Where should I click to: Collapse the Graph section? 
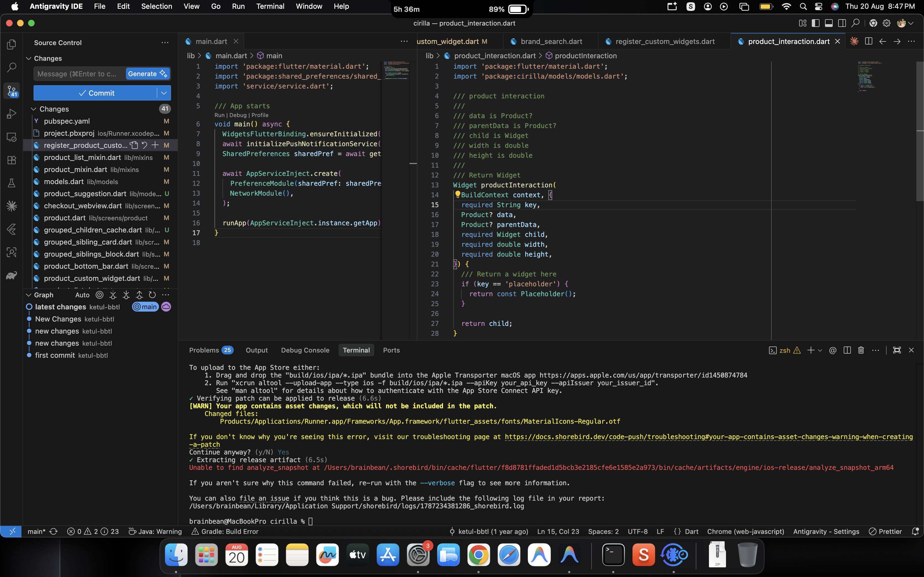28,295
